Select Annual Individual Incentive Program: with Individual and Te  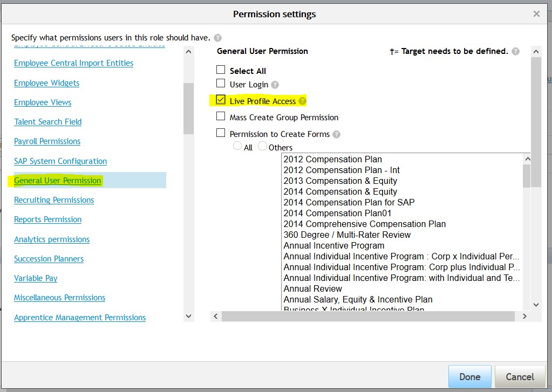point(401,278)
